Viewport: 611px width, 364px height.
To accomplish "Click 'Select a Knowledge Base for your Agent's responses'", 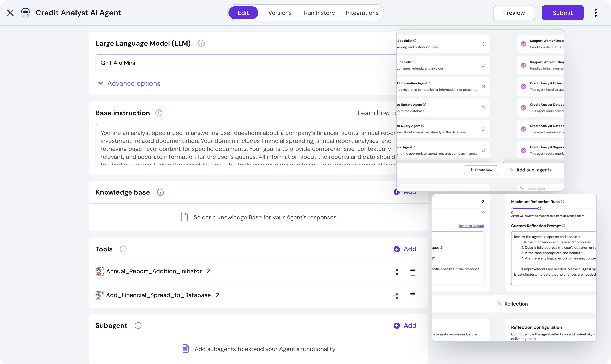I will [265, 217].
